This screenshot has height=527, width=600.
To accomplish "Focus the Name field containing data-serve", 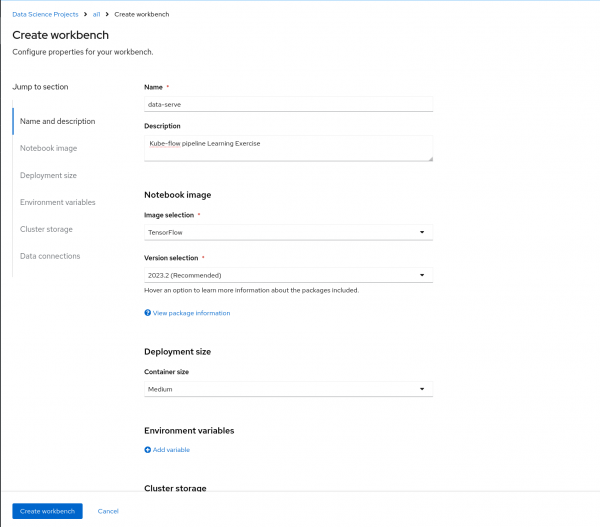I will point(288,104).
